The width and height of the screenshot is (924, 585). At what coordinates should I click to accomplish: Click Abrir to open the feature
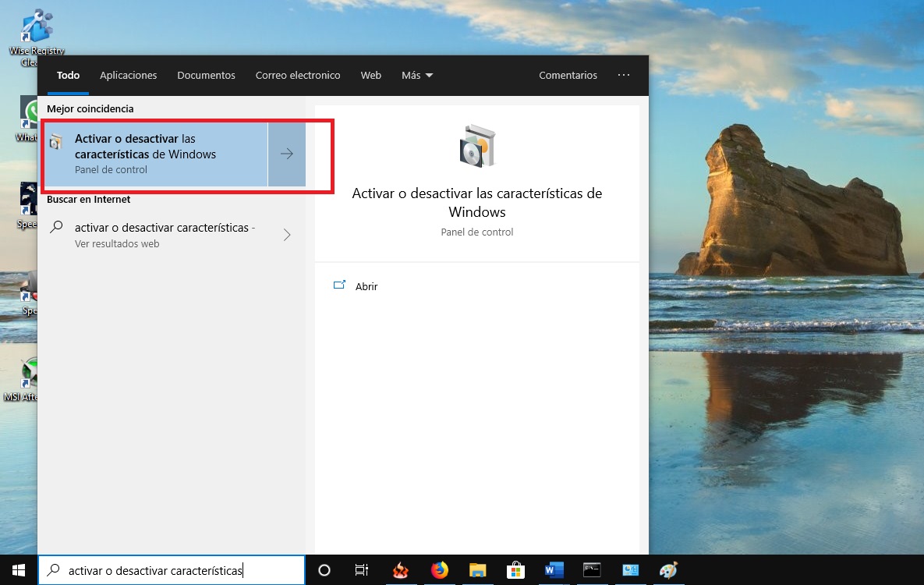[x=366, y=286]
